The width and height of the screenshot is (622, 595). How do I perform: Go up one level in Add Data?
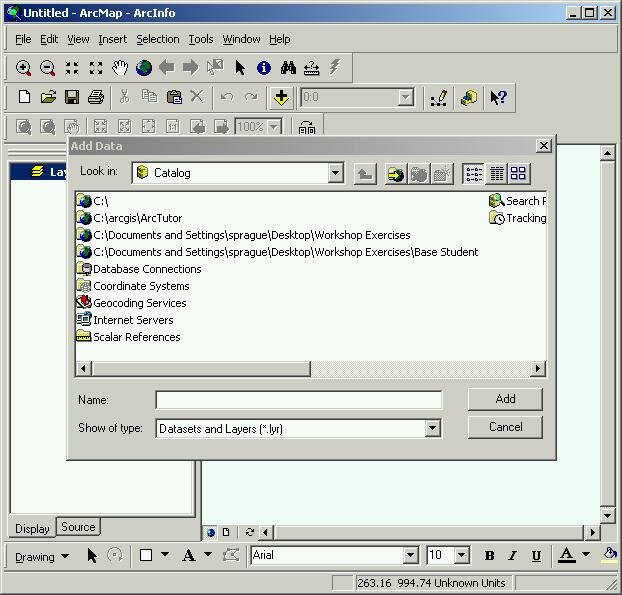(365, 174)
